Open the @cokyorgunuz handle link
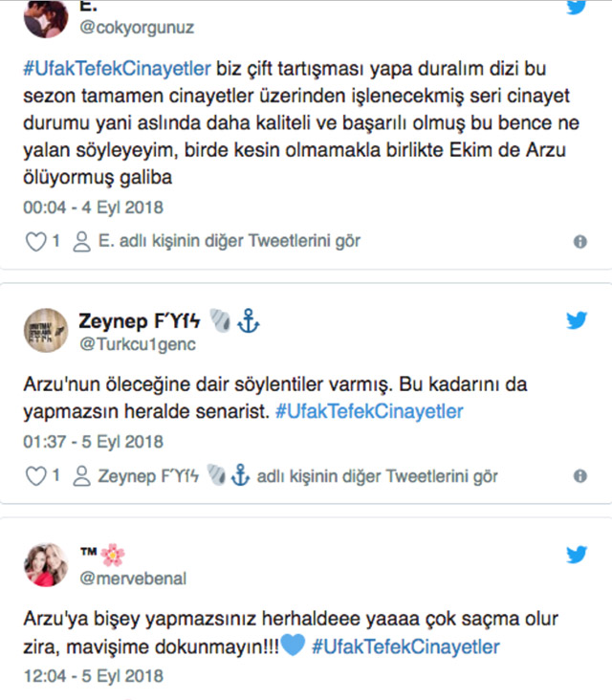 (x=137, y=28)
